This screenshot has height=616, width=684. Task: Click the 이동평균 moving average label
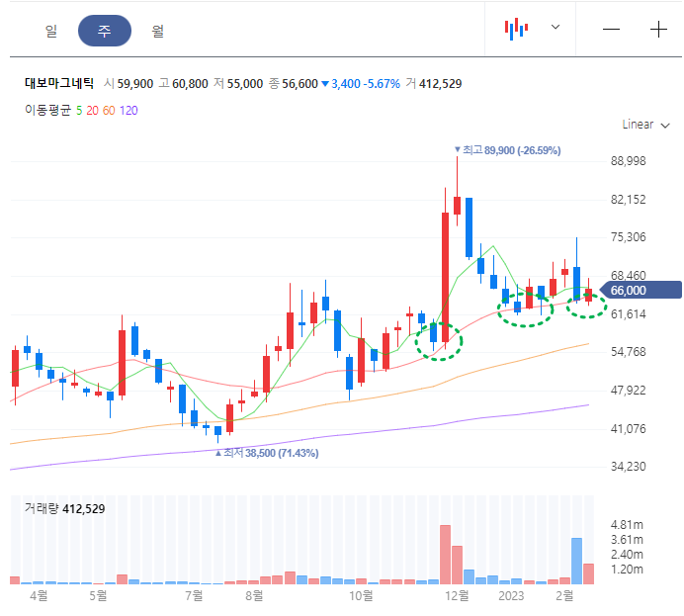pyautogui.click(x=47, y=110)
